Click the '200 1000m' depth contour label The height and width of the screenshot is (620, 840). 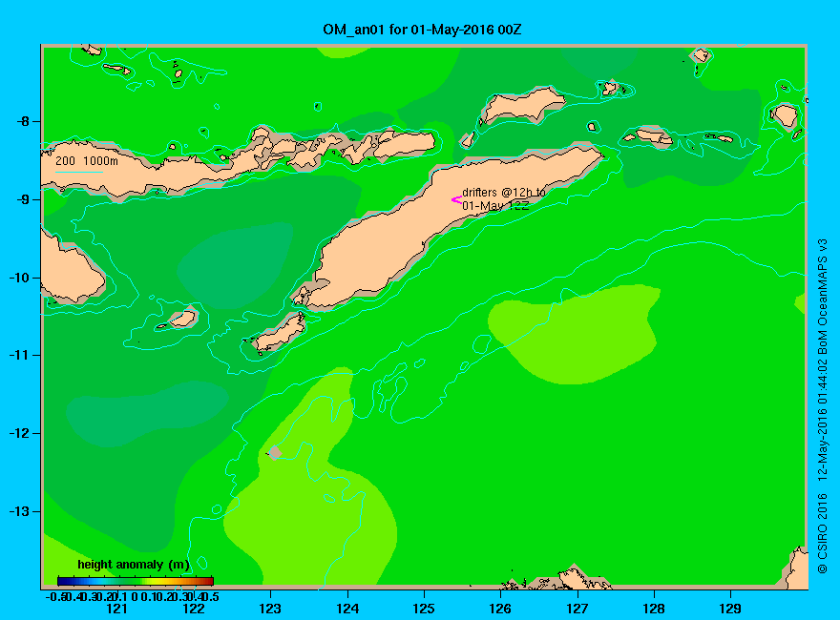coord(87,161)
